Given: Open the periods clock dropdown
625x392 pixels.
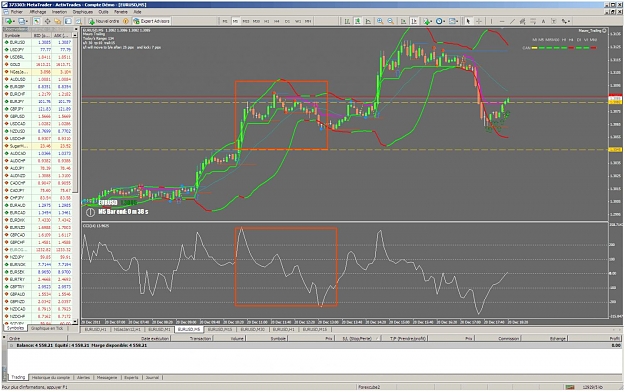Looking at the screenshot, I should coord(440,21).
